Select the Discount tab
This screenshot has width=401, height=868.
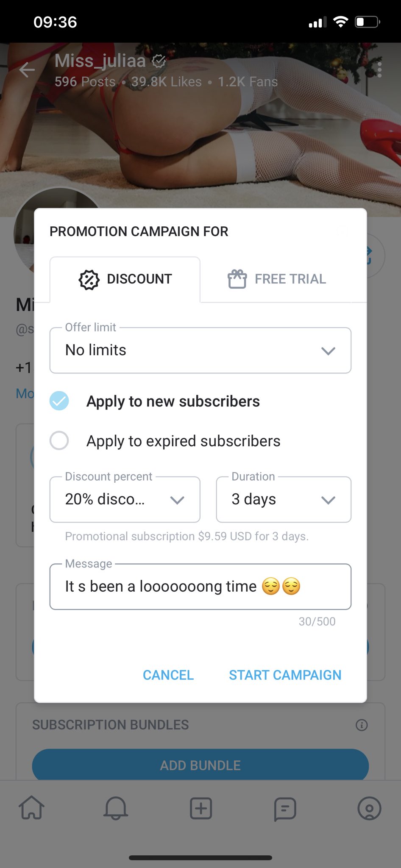coord(125,279)
